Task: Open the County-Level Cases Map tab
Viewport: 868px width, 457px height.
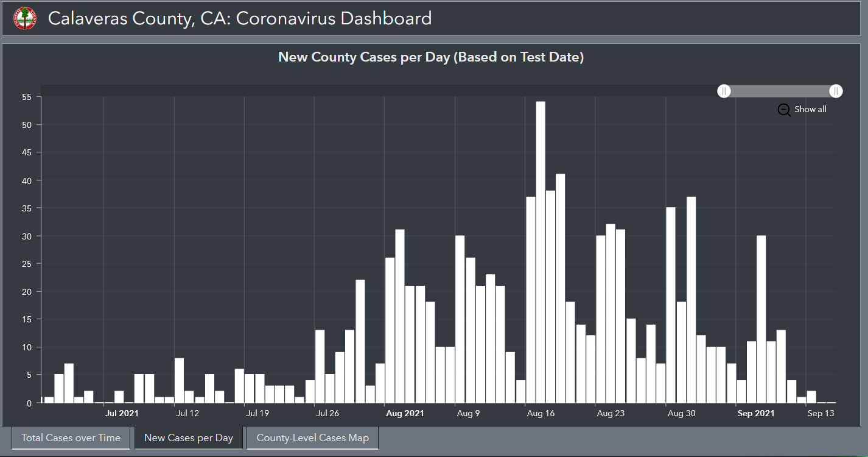Action: [x=312, y=438]
